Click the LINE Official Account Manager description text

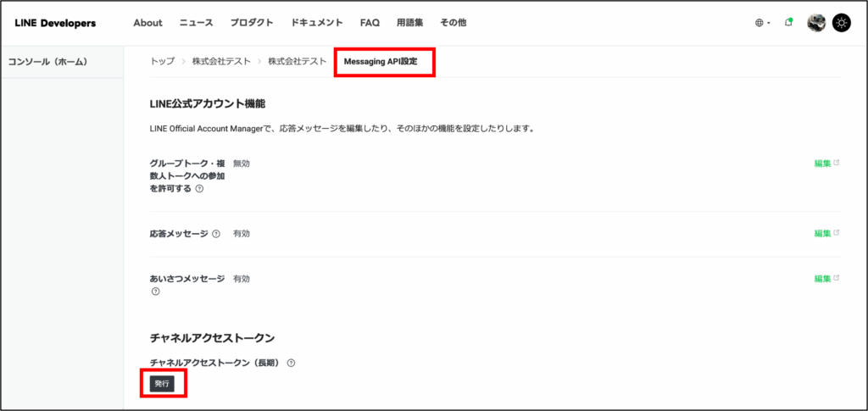point(342,129)
